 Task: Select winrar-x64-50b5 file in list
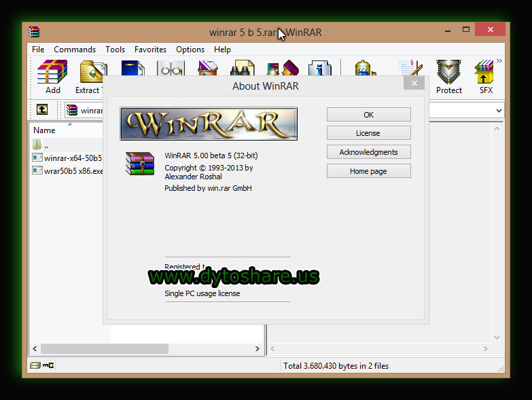click(67, 158)
